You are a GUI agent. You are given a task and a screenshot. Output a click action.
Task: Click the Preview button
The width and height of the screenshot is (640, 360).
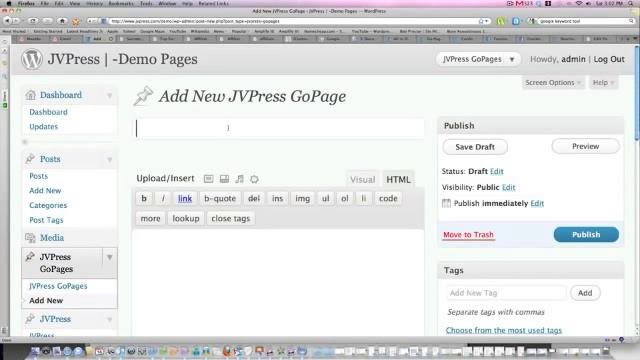[x=586, y=147]
